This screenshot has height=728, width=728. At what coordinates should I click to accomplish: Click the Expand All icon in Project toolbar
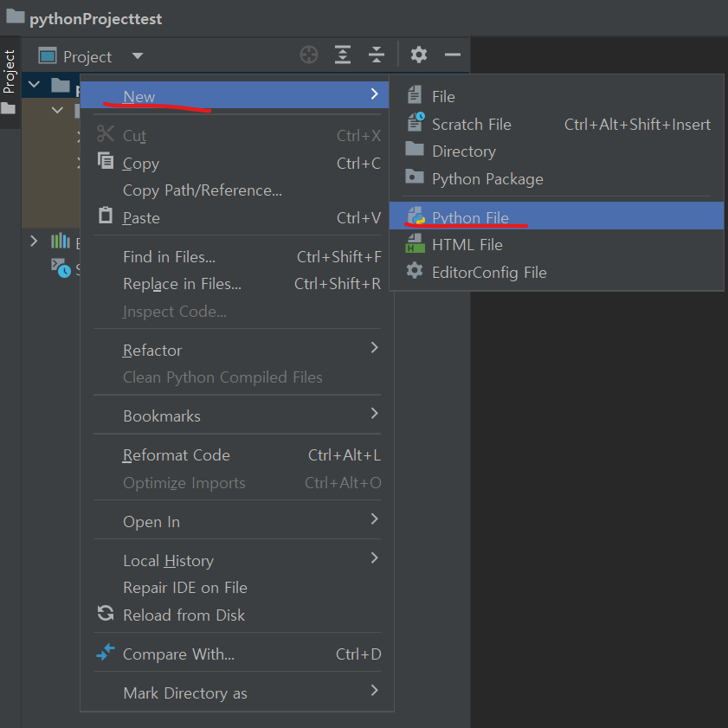tap(343, 55)
